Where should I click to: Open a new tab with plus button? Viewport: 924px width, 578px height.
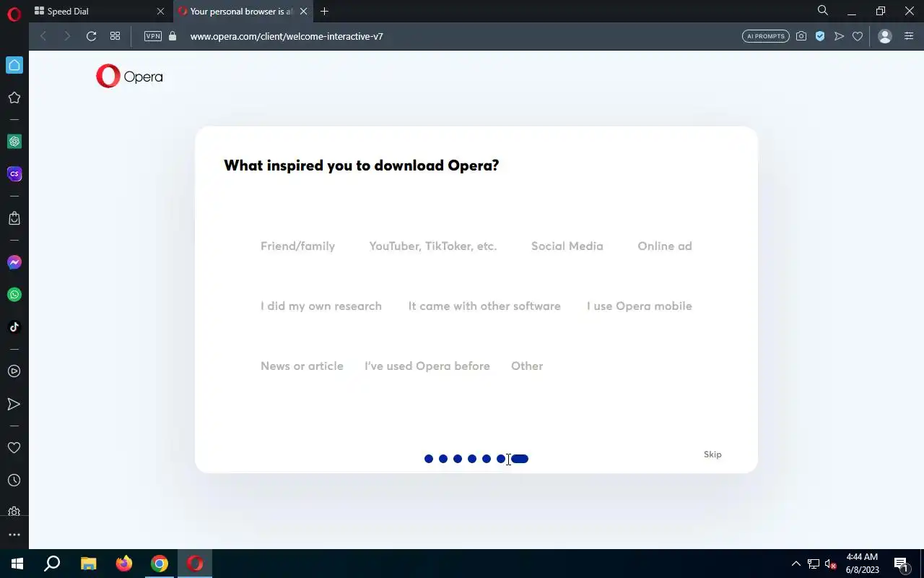(x=325, y=12)
